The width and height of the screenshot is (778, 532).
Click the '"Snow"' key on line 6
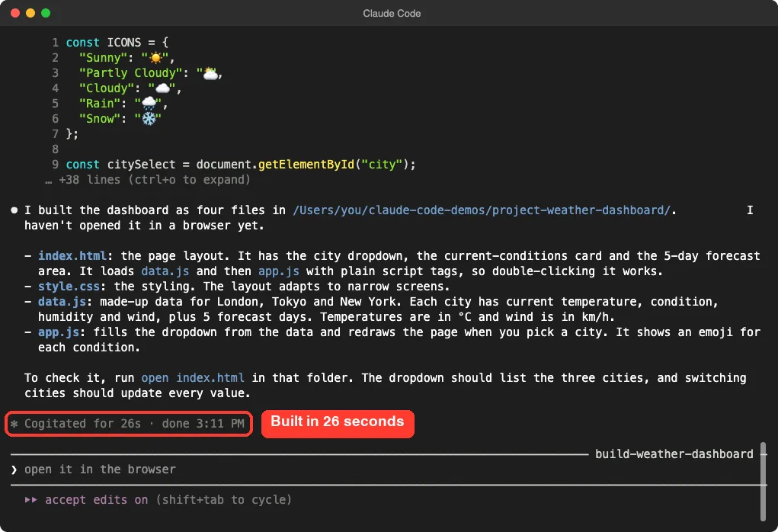(x=100, y=119)
